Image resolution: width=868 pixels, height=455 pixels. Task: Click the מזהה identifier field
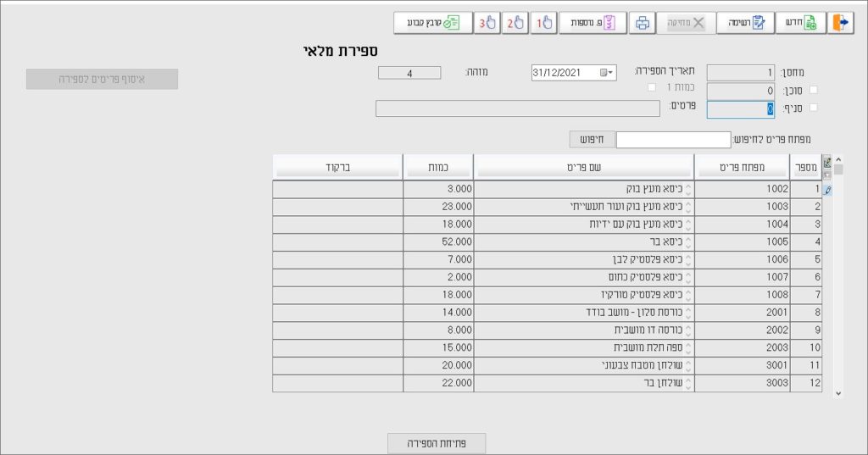pos(409,73)
